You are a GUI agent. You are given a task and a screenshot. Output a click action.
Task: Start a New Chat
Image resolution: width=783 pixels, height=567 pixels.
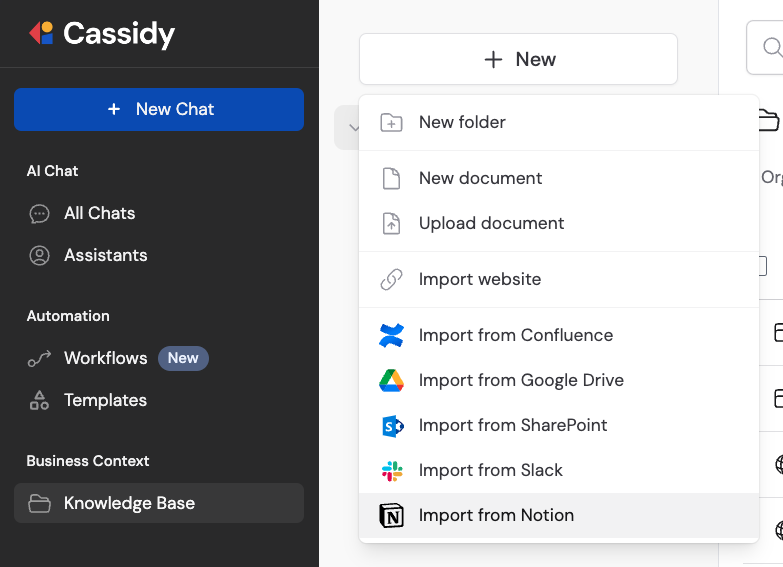(x=159, y=109)
